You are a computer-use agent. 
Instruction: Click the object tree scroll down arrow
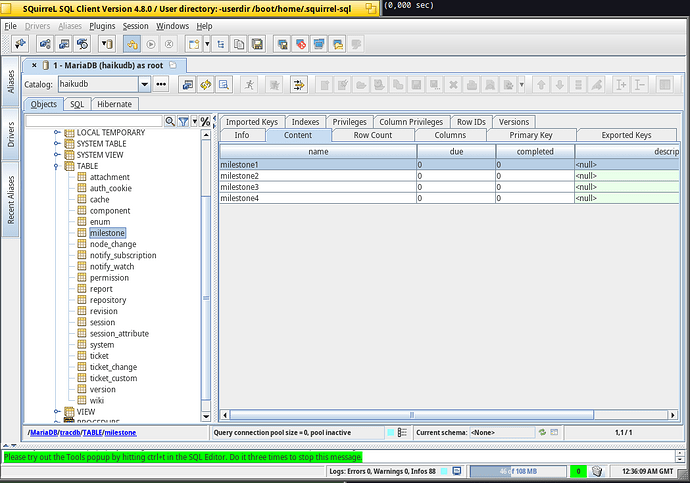coord(206,416)
